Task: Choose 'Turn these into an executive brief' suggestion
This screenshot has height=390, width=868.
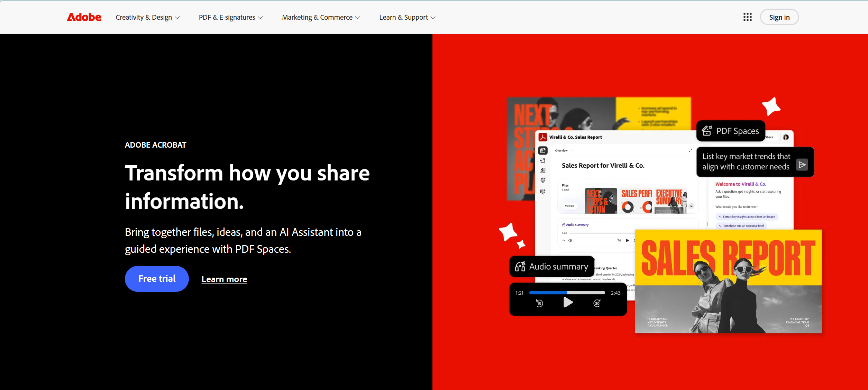Action: 741,226
